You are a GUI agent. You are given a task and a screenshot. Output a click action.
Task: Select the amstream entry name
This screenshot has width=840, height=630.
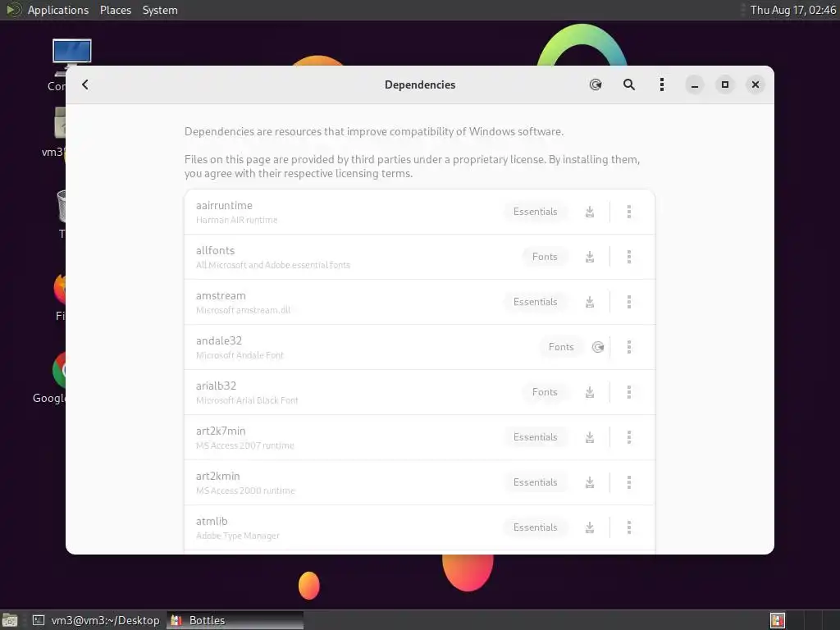point(221,295)
